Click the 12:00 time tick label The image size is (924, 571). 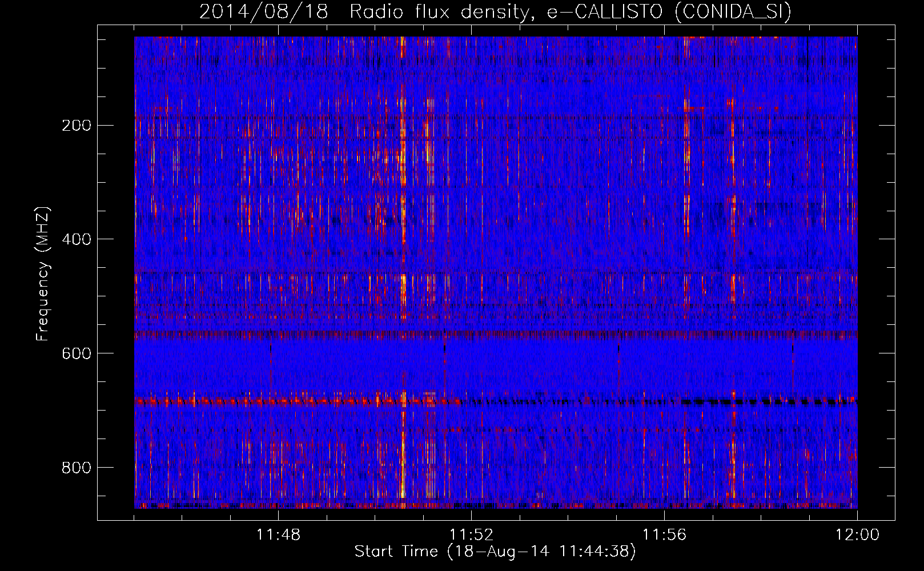(x=857, y=535)
